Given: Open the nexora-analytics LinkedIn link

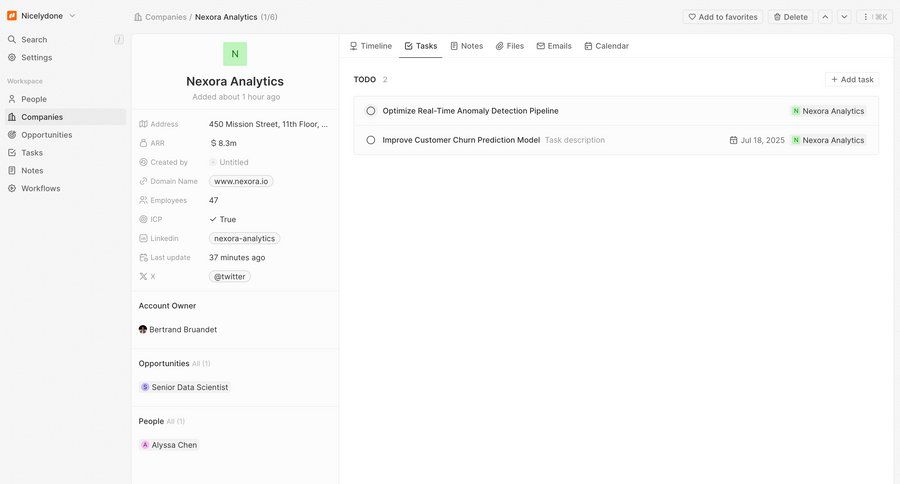Looking at the screenshot, I should [x=245, y=238].
